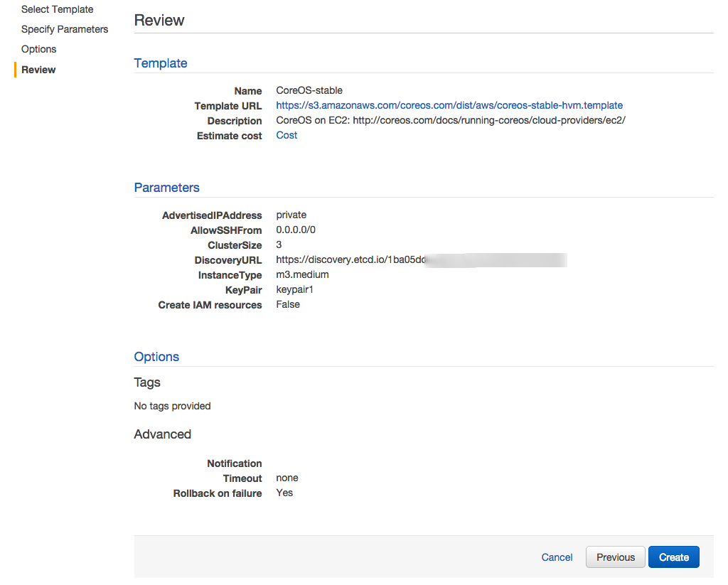Image resolution: width=728 pixels, height=585 pixels.
Task: Click the Advanced subheading
Action: tap(163, 434)
